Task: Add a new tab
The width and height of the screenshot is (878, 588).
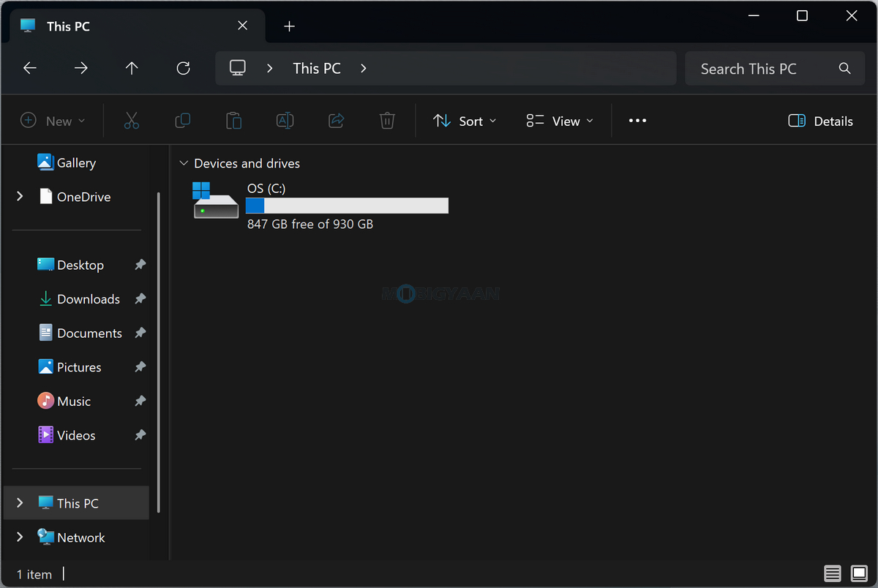Action: (x=289, y=26)
